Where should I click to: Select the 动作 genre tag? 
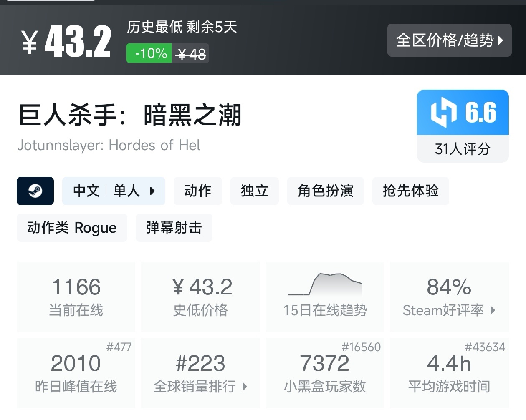198,191
